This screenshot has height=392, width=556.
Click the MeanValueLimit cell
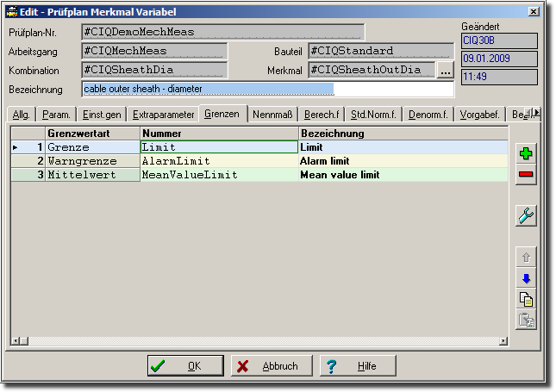(219, 175)
